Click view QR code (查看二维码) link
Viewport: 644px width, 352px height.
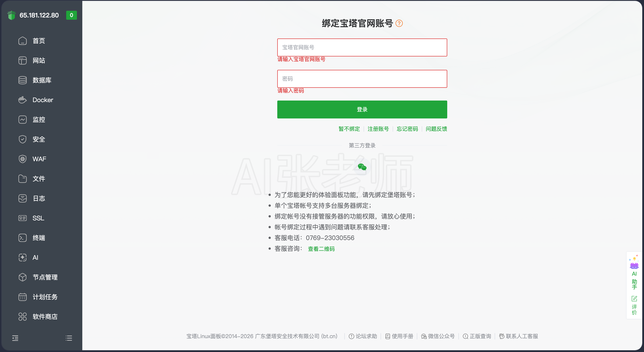click(321, 249)
